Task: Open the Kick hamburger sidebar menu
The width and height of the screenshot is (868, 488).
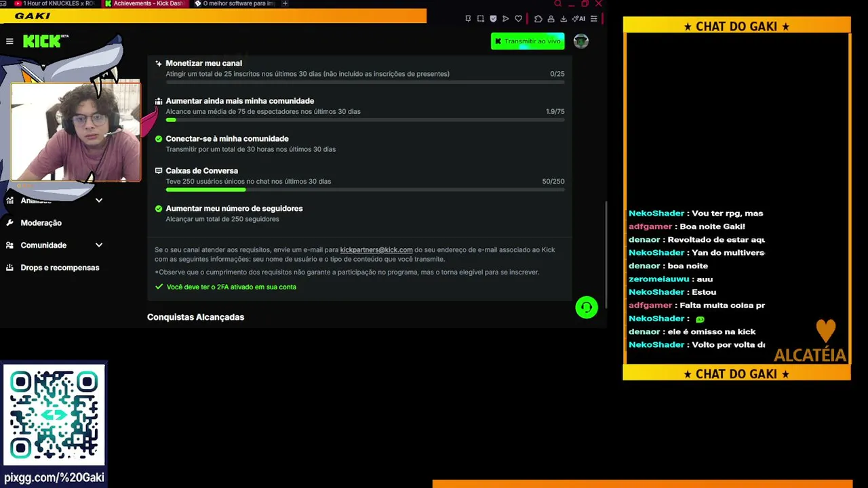Action: [x=9, y=41]
